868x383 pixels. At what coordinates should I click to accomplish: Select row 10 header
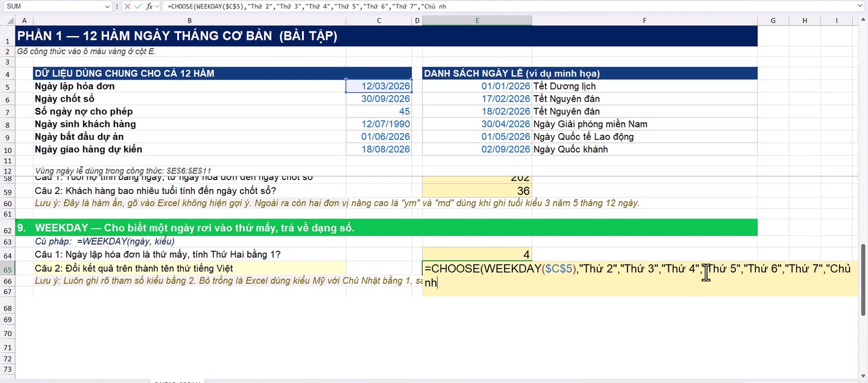point(8,149)
